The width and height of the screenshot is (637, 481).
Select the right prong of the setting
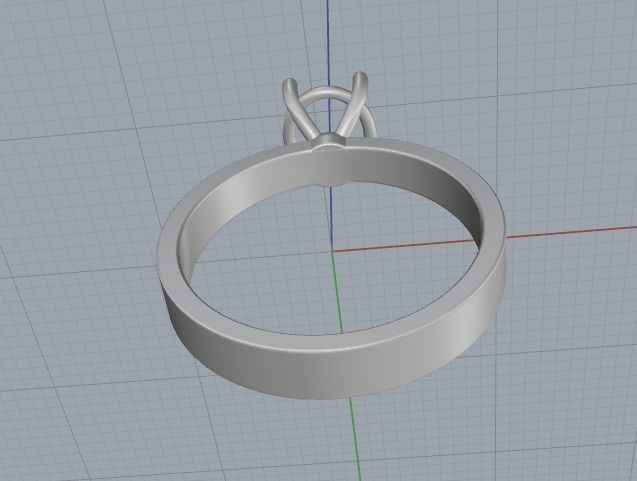351,106
